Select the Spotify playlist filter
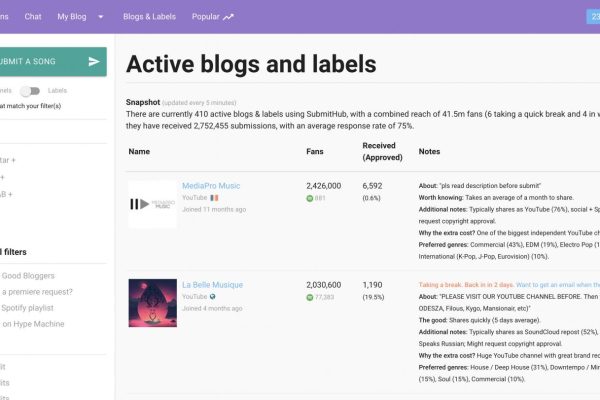This screenshot has width=600, height=400. 27,308
